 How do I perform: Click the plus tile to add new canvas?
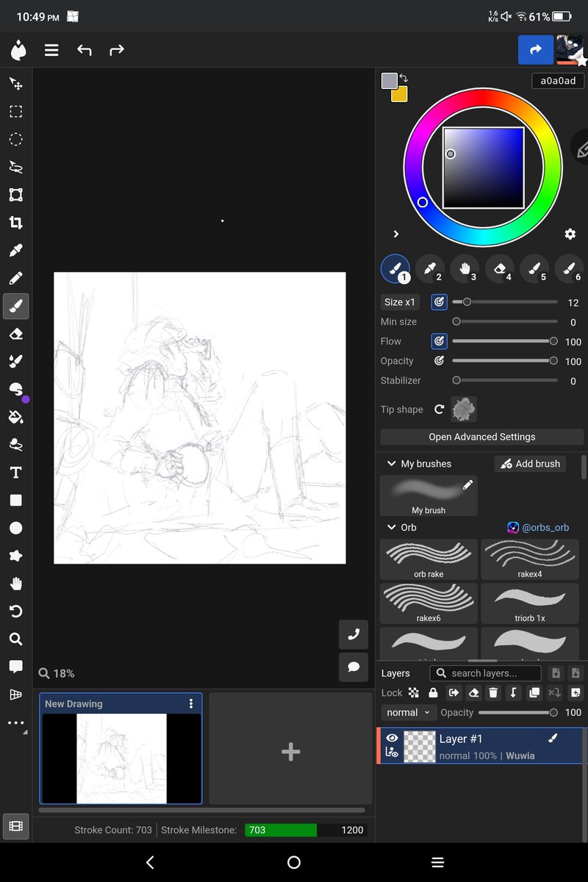pos(290,752)
